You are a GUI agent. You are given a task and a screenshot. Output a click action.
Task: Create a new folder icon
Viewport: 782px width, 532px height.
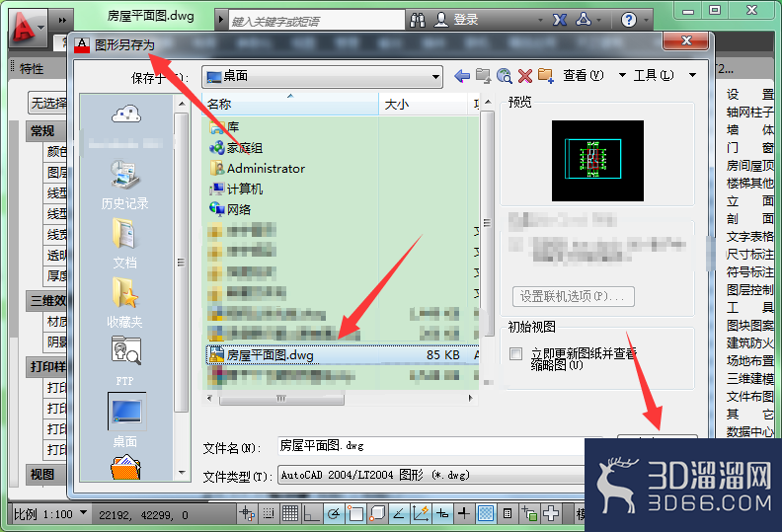[546, 76]
